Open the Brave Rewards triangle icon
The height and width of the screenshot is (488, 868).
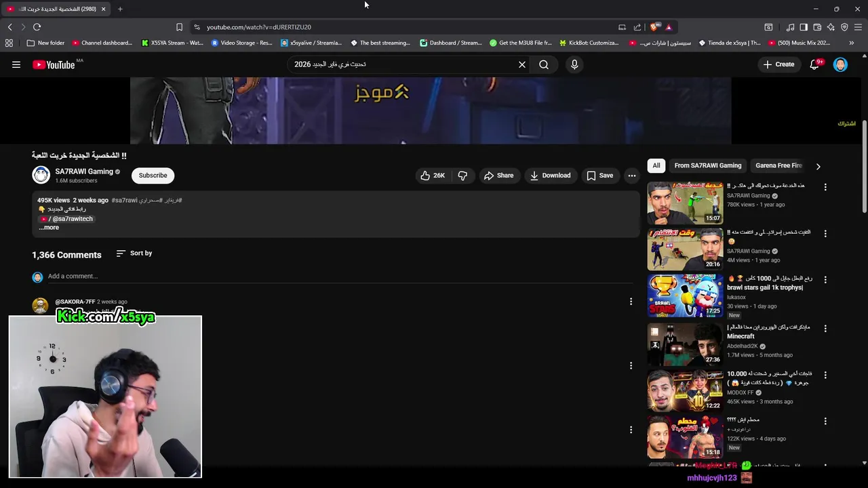669,27
